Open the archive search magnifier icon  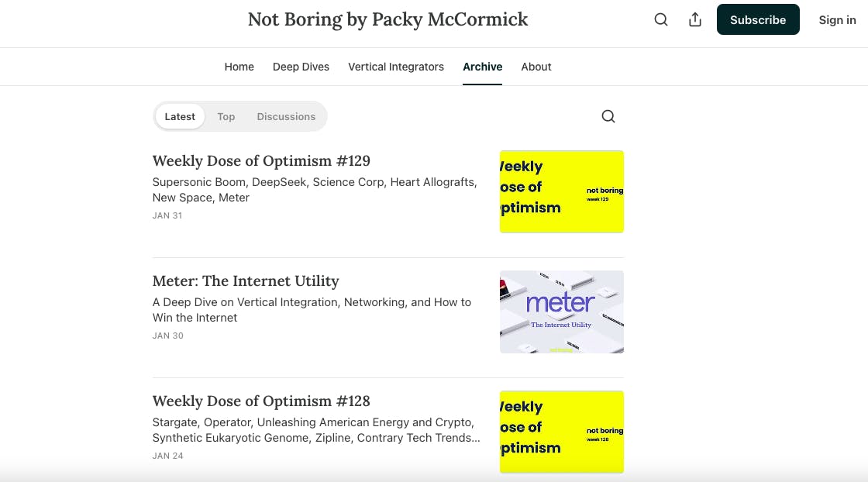608,116
